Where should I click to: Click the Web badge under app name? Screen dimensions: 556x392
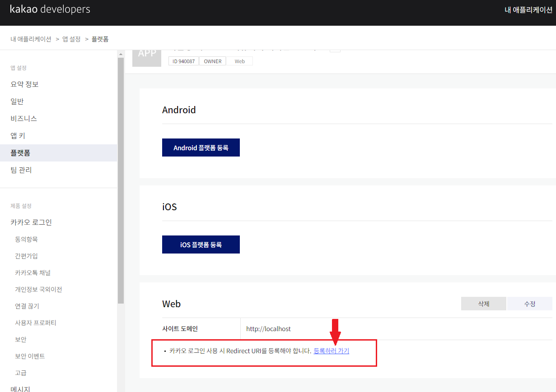(x=240, y=61)
